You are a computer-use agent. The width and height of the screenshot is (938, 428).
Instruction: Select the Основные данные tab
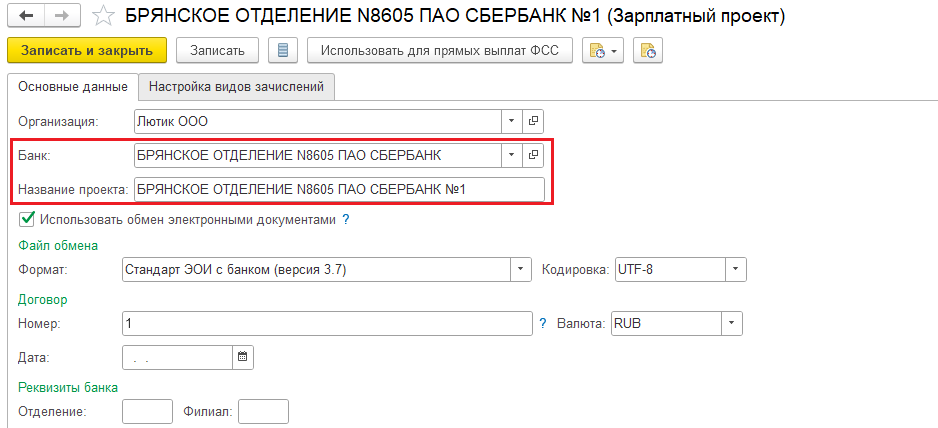click(x=73, y=87)
